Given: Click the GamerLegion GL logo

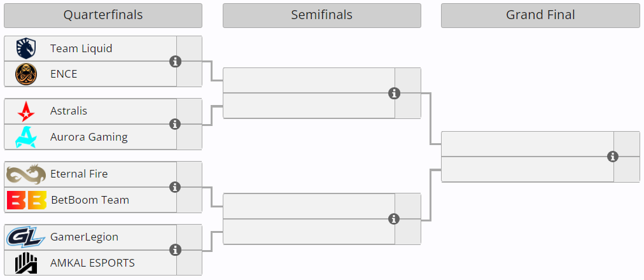Looking at the screenshot, I should coord(26,237).
